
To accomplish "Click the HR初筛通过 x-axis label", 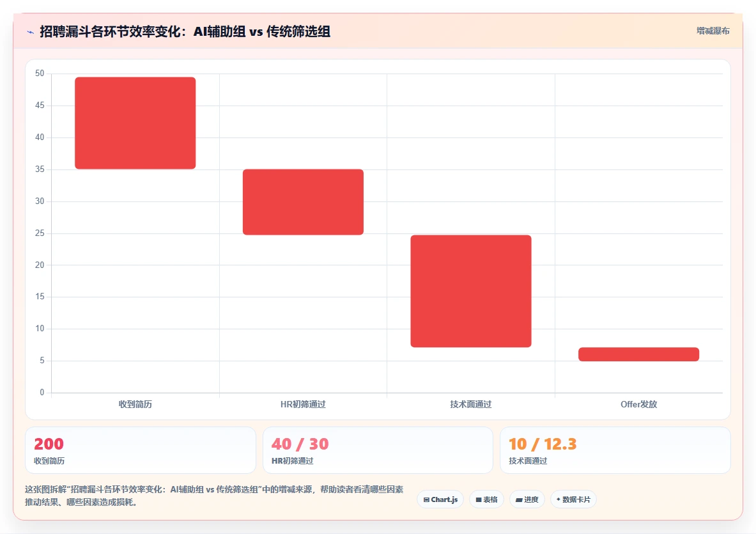I will point(304,404).
